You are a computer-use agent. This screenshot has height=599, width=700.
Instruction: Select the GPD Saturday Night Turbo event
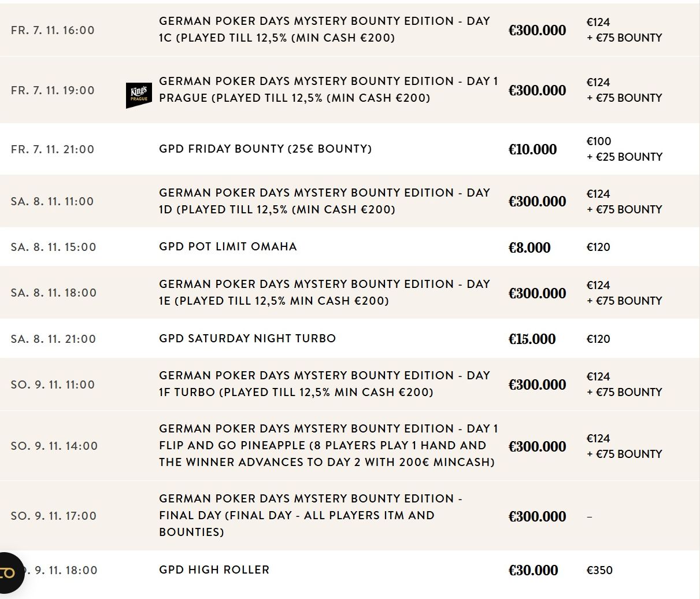pos(247,339)
